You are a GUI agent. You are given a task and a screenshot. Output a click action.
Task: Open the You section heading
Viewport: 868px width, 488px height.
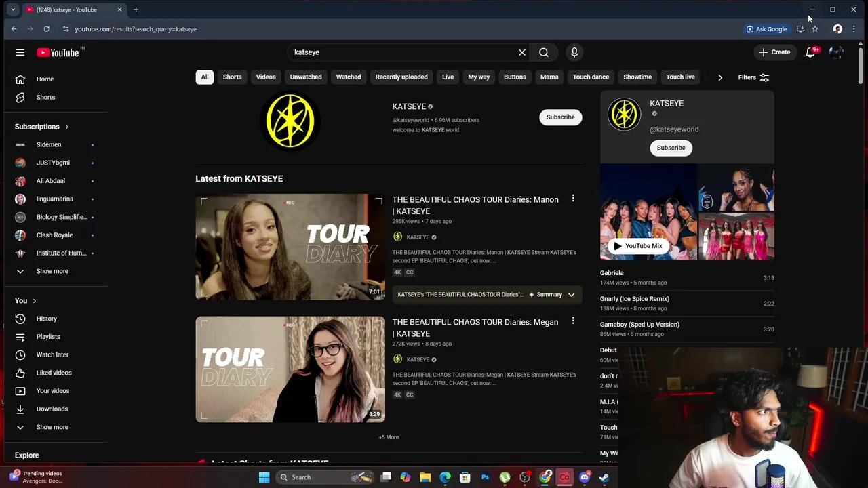click(26, 300)
